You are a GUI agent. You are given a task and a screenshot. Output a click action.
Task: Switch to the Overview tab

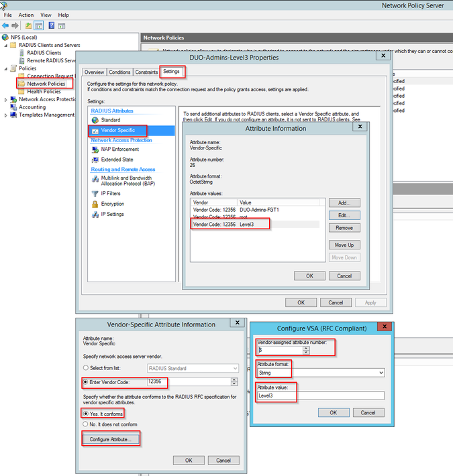[x=94, y=72]
